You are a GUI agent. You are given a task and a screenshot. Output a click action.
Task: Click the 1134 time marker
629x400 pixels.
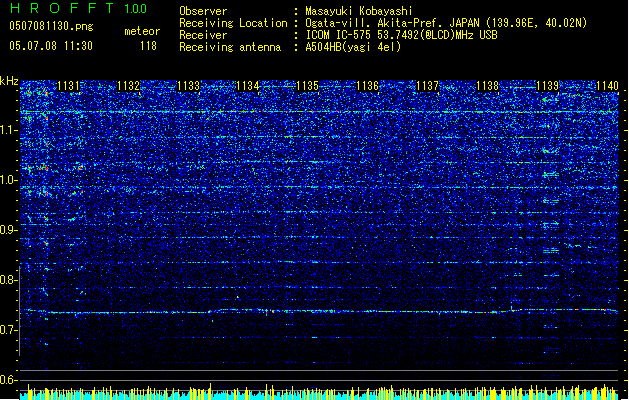248,86
